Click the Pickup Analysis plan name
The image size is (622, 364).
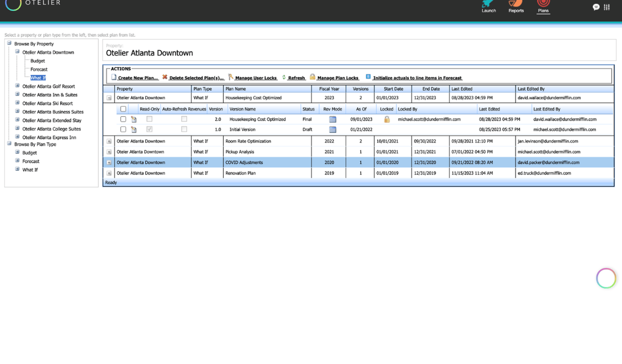(240, 152)
